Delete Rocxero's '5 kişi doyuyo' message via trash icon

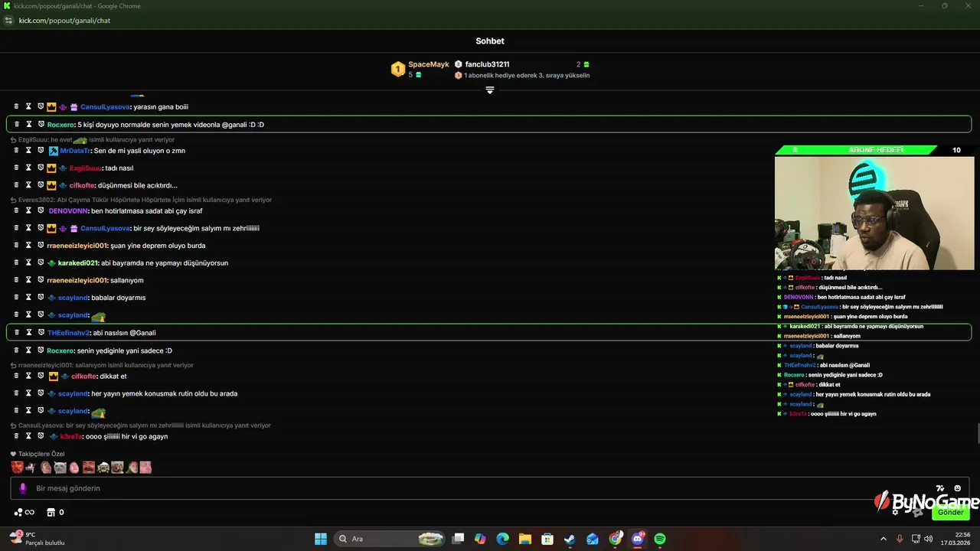(x=16, y=124)
